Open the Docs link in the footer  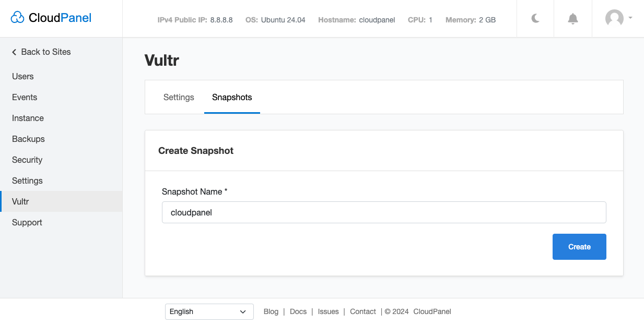pyautogui.click(x=298, y=311)
